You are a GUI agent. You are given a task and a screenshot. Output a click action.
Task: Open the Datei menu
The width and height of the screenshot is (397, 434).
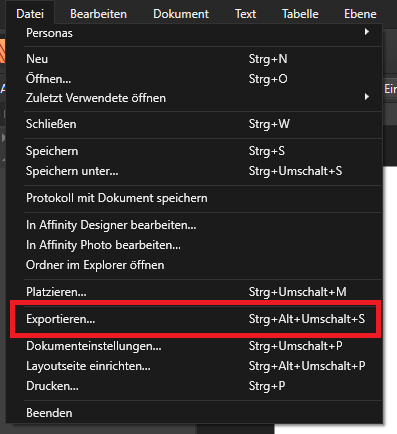coord(30,14)
